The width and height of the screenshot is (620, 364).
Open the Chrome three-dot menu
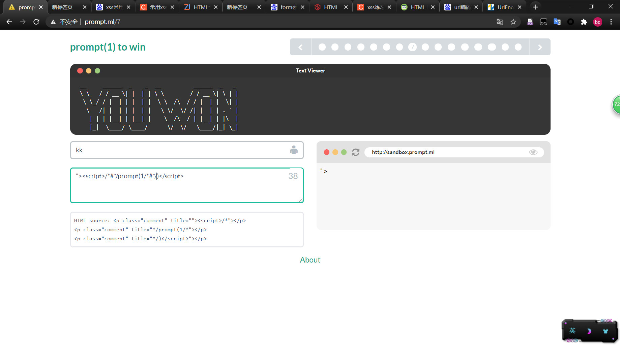(x=611, y=22)
